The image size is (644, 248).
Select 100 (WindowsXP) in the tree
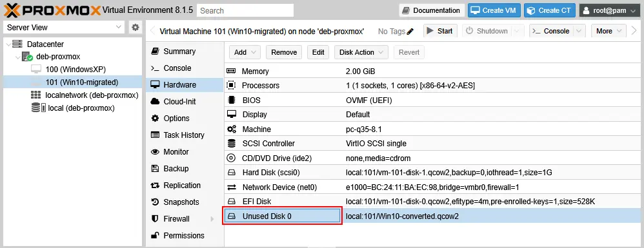(73, 70)
